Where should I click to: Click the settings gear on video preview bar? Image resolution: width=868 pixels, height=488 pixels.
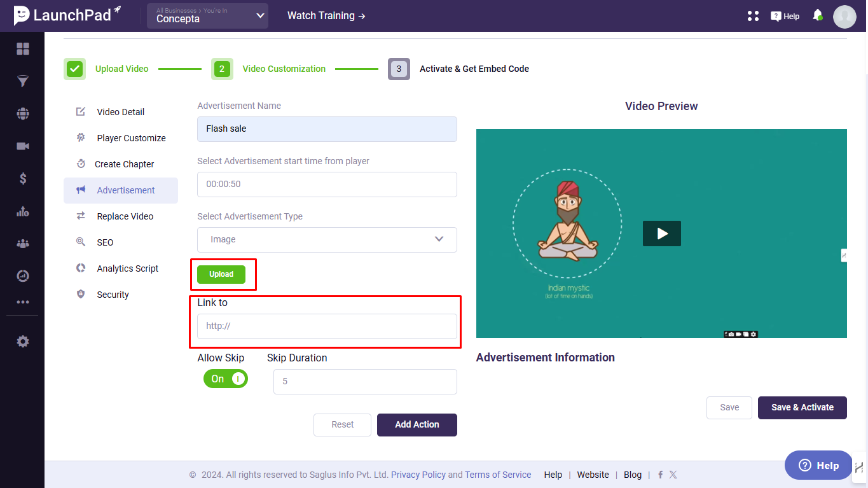click(x=754, y=334)
